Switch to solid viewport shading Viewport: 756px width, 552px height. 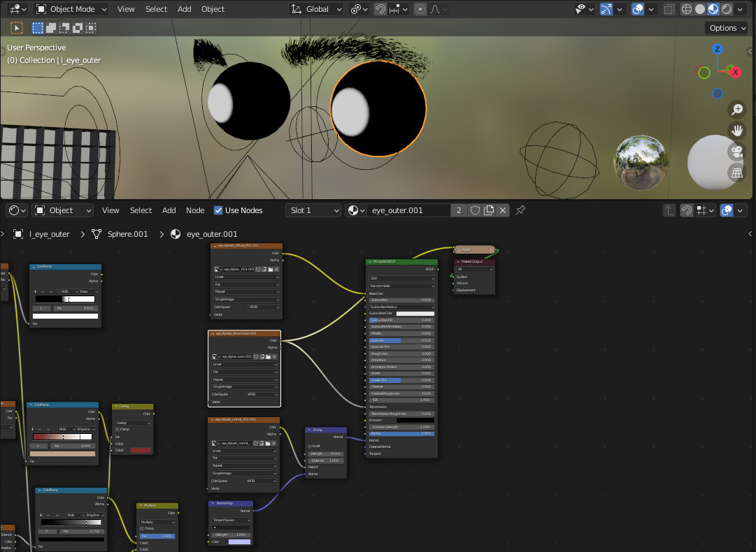700,9
